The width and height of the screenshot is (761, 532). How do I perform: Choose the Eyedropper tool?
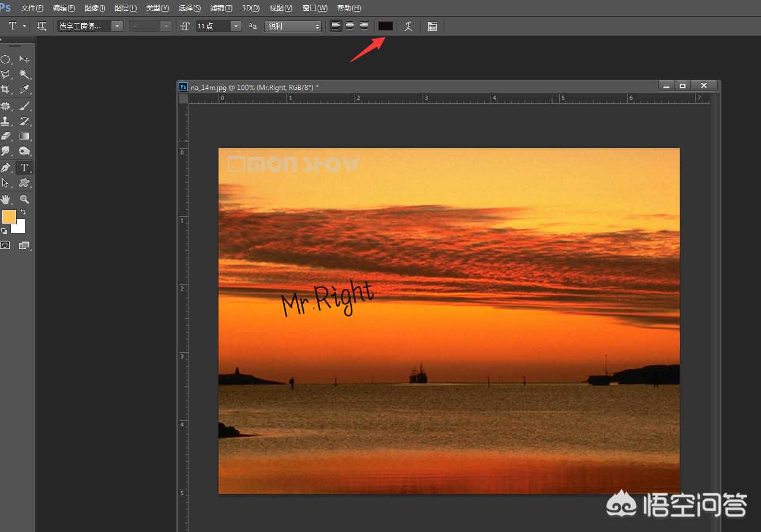click(24, 89)
